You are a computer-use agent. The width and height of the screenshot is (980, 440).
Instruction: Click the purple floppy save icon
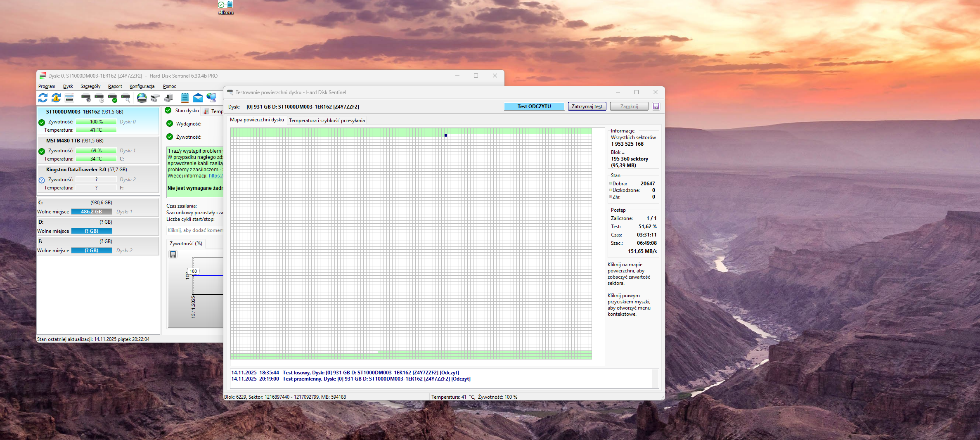(x=656, y=106)
